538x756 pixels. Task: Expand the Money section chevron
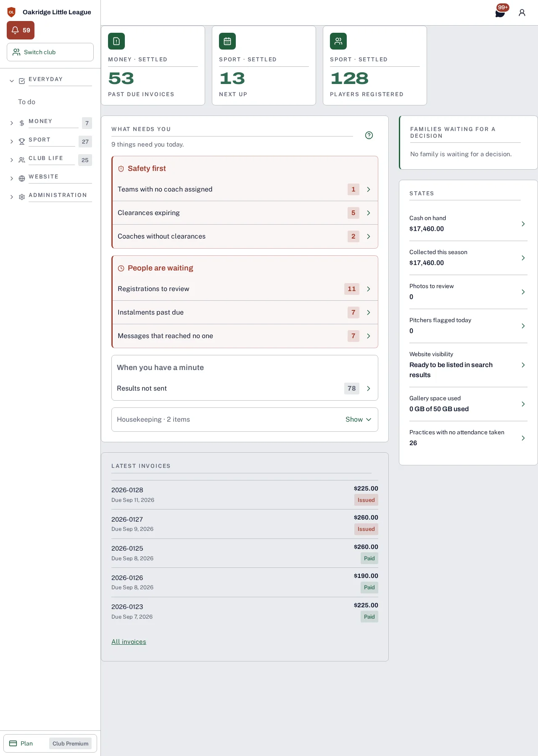12,123
